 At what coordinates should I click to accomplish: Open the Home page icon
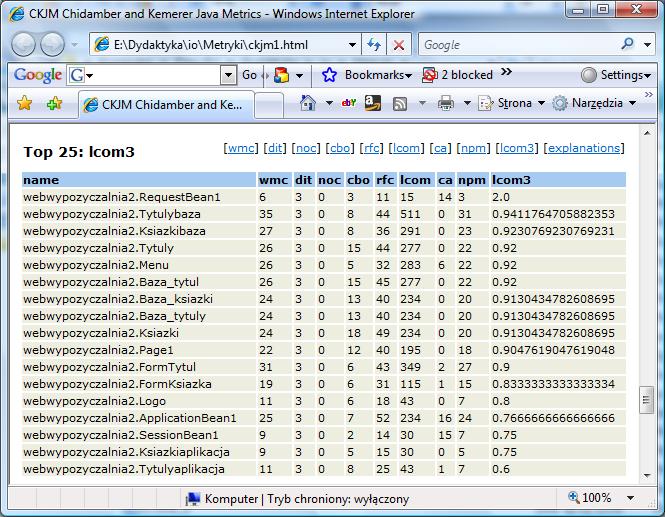pyautogui.click(x=307, y=103)
